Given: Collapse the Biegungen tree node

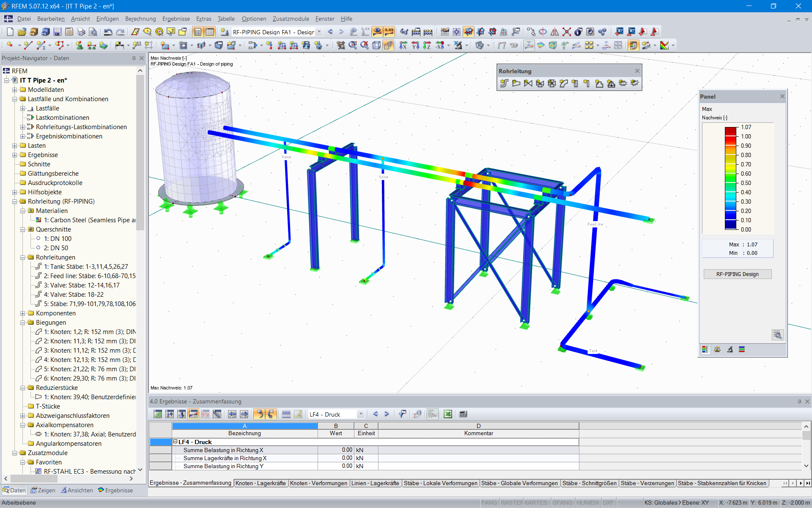Looking at the screenshot, I should click(23, 323).
